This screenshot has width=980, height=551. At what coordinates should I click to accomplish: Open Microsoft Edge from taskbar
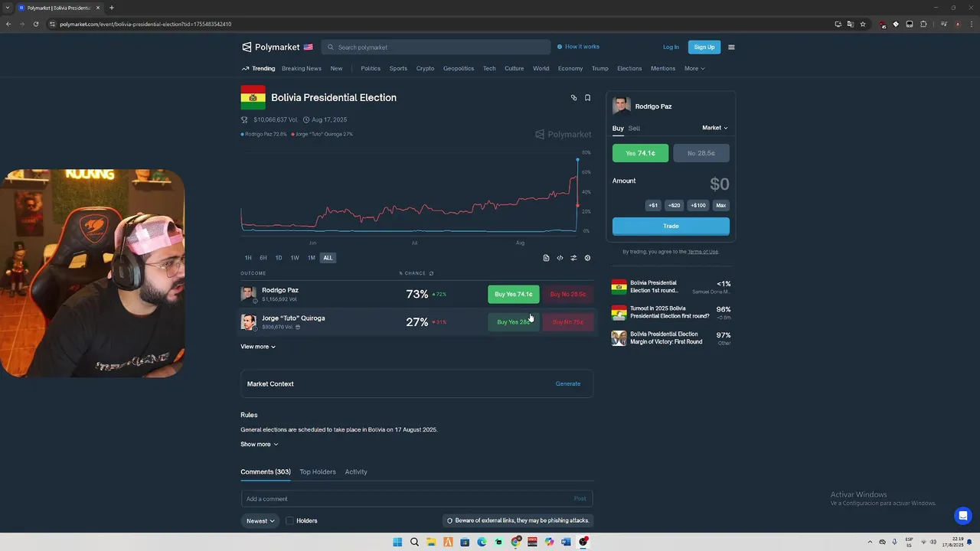tap(482, 542)
